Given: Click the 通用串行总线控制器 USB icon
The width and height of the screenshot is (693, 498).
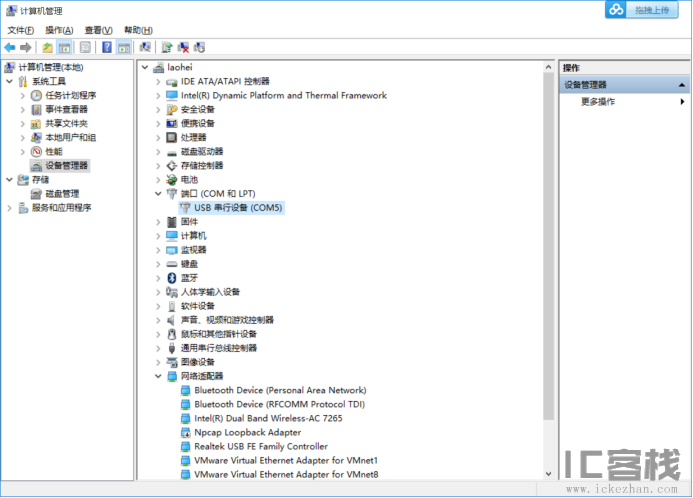Looking at the screenshot, I should [171, 348].
